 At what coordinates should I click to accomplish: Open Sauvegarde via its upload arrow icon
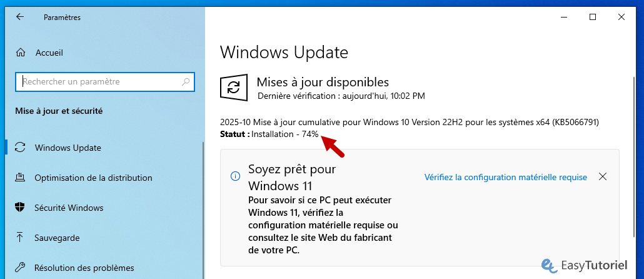(x=21, y=238)
